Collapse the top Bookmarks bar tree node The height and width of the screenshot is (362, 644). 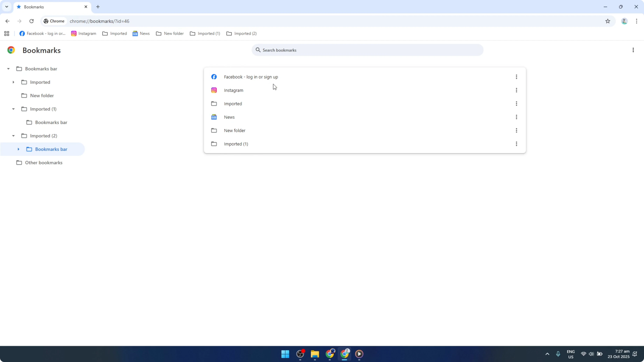[8, 69]
